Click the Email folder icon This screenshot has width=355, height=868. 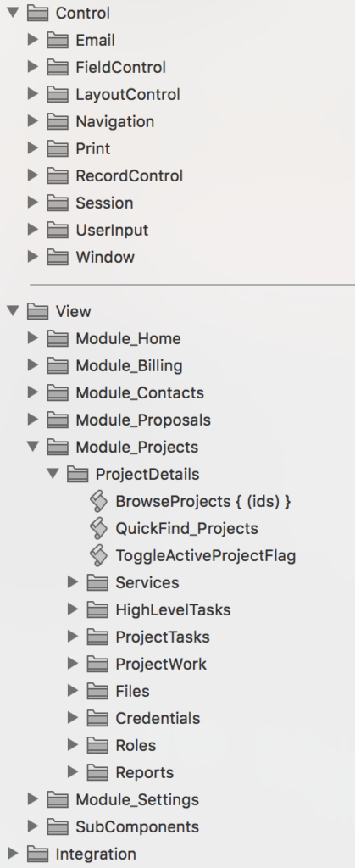click(58, 41)
